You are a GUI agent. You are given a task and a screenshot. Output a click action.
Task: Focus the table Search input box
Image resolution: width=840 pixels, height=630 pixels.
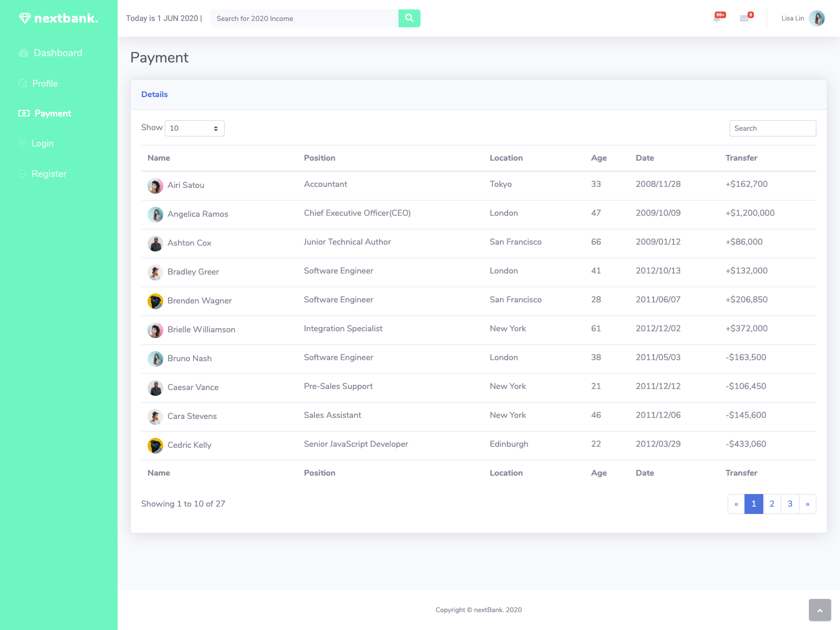773,128
